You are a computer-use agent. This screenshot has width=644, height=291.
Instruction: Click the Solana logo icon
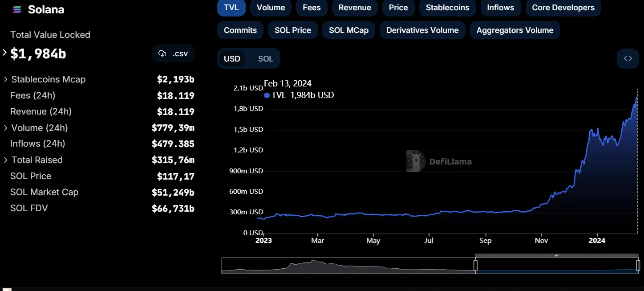17,10
